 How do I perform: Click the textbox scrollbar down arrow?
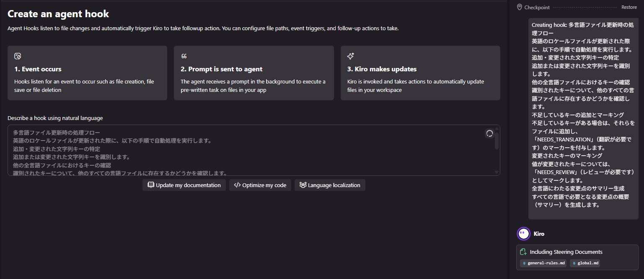click(x=497, y=172)
